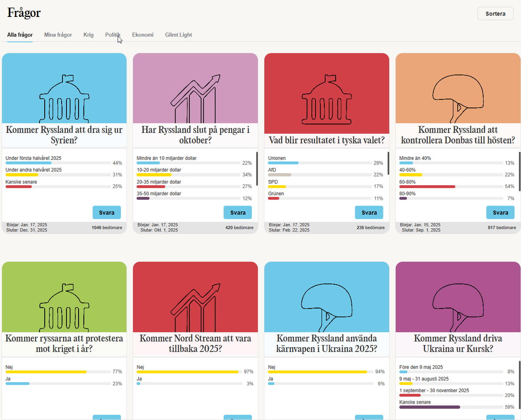Viewport: 521px width, 420px height.
Task: Click the helmet icon on the Donbas card
Action: point(458,99)
